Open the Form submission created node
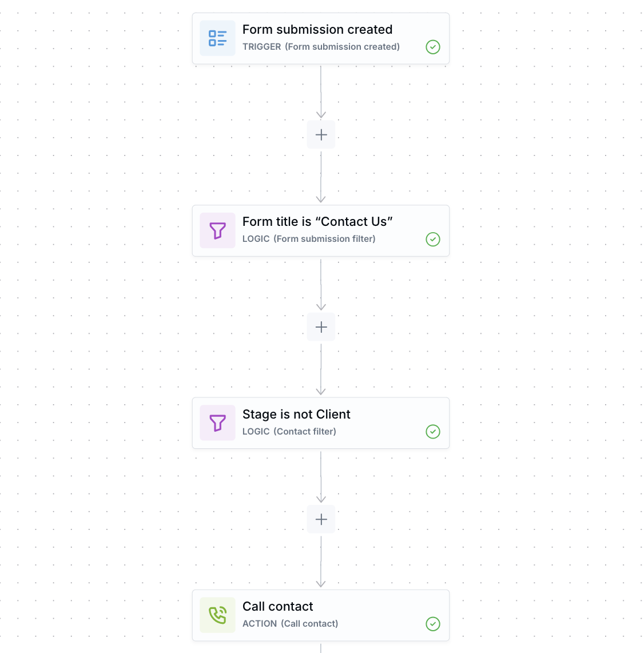 pyautogui.click(x=321, y=38)
